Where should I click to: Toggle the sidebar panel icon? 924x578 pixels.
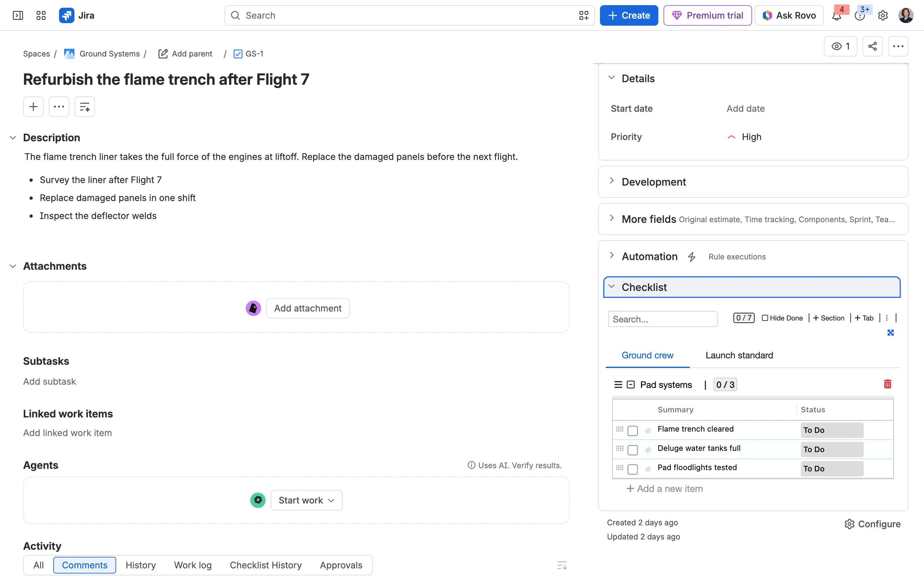[x=18, y=15]
